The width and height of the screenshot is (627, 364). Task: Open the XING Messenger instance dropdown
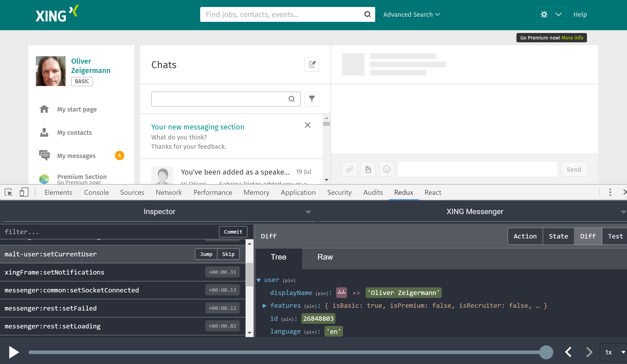[475, 212]
